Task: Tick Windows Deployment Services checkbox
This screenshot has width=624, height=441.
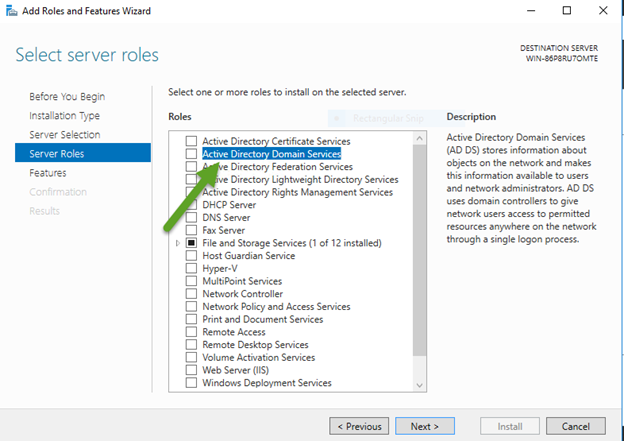Action: pyautogui.click(x=191, y=383)
